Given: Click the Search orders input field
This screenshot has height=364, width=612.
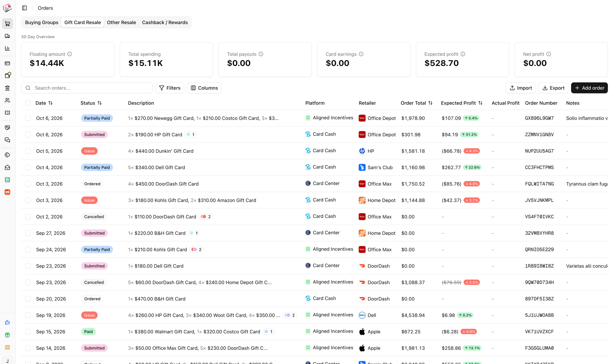Looking at the screenshot, I should coord(87,88).
